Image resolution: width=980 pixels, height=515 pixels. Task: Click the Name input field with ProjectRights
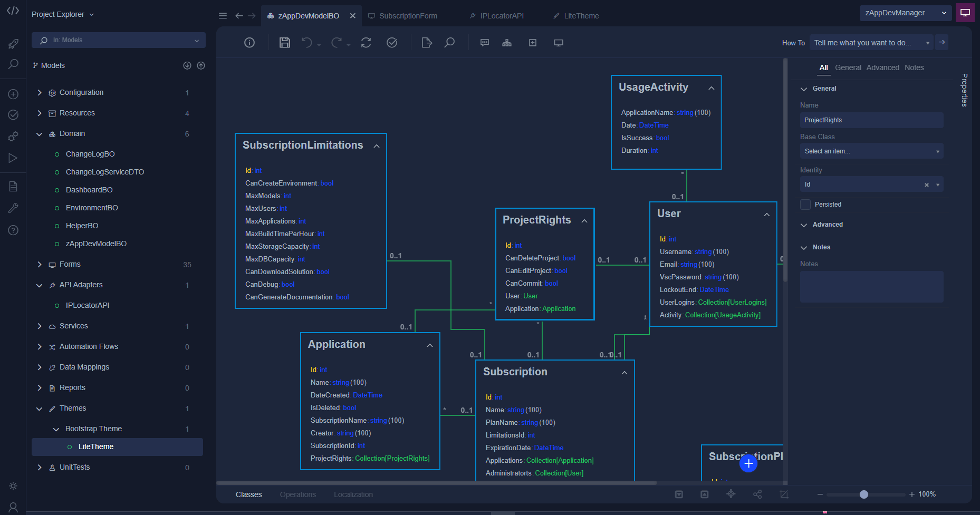[871, 120]
